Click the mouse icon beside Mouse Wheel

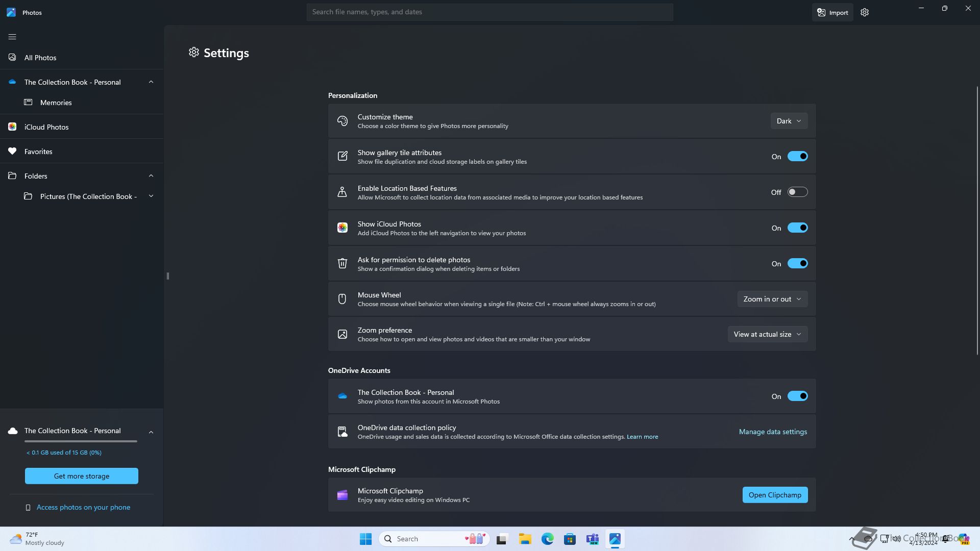[342, 299]
